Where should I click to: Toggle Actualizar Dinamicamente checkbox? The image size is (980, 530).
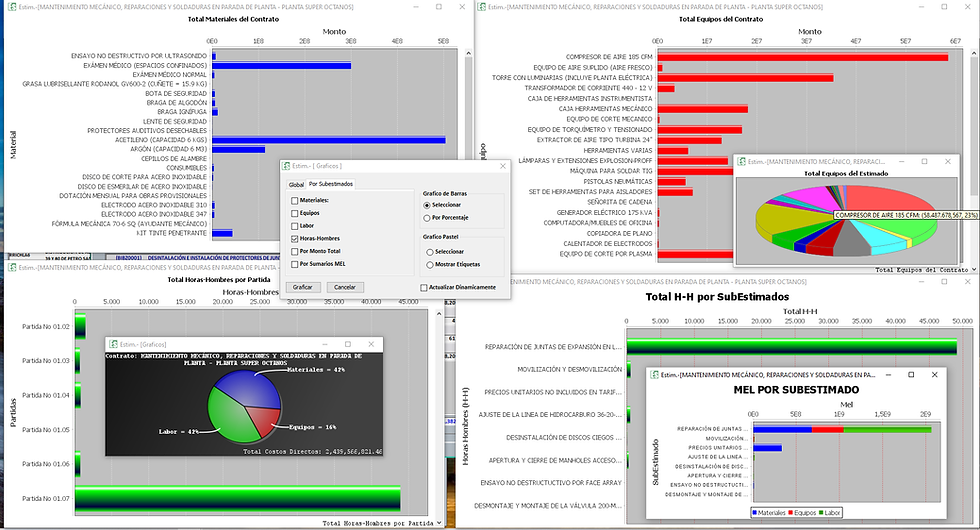[424, 288]
